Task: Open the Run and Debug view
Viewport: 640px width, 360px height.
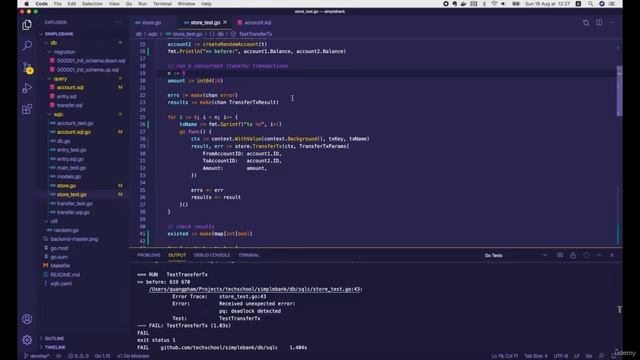Action: (x=27, y=88)
